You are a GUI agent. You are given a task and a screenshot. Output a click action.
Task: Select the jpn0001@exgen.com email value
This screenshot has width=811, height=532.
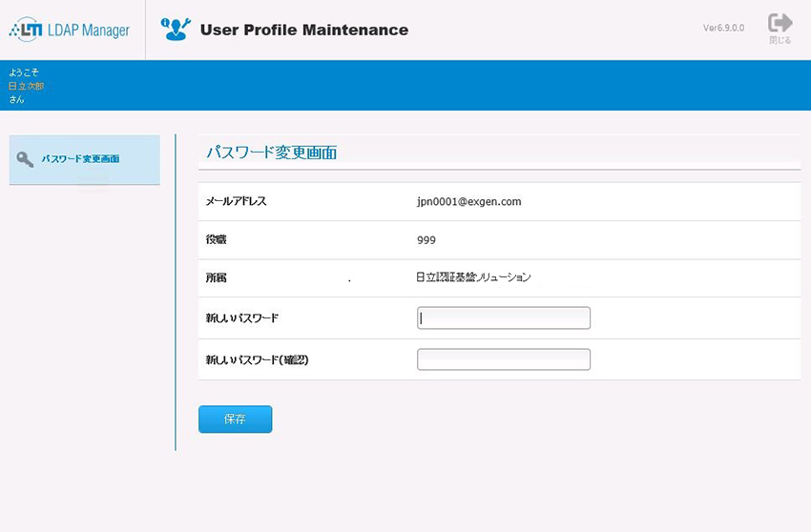469,202
